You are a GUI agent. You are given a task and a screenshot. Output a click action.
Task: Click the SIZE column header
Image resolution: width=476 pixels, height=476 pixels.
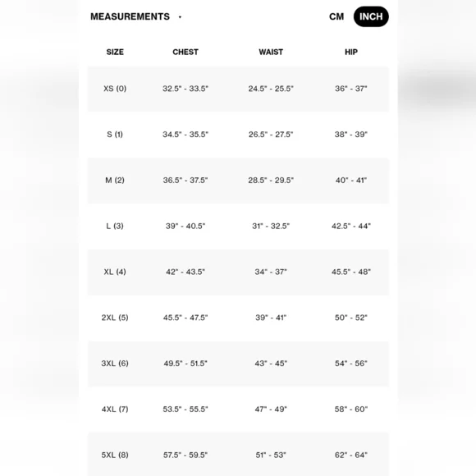(115, 52)
